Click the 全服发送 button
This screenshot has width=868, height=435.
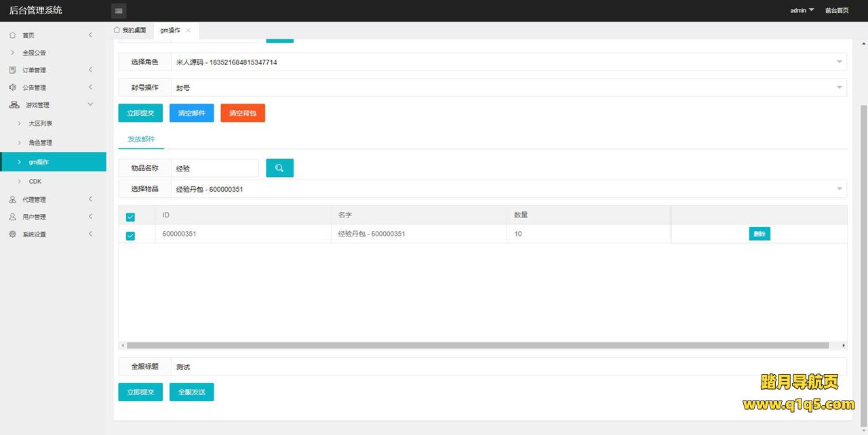(191, 392)
